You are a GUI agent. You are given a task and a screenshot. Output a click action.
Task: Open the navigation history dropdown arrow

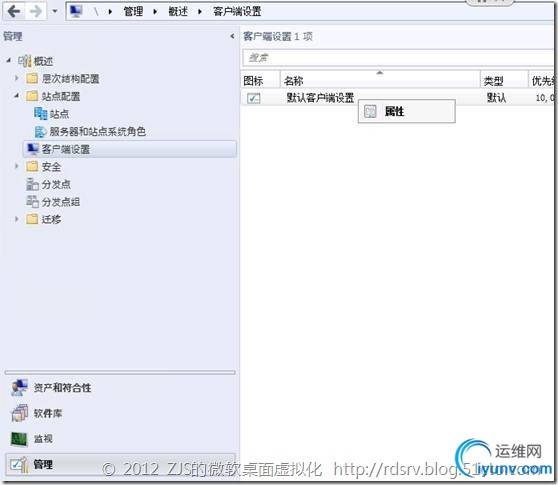[54, 11]
